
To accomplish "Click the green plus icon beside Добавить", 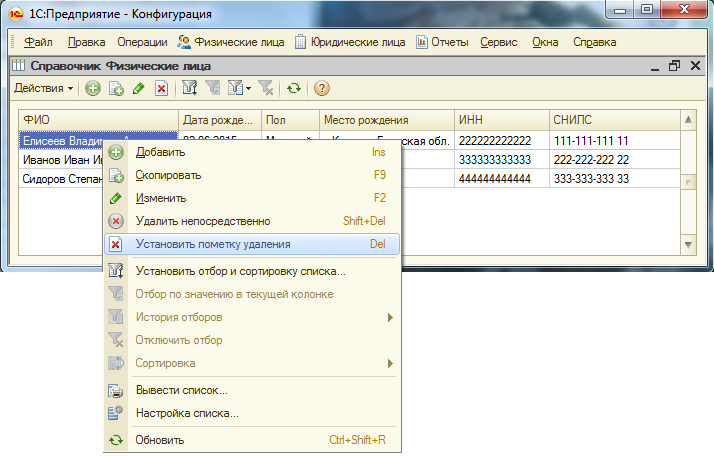I will pos(116,152).
